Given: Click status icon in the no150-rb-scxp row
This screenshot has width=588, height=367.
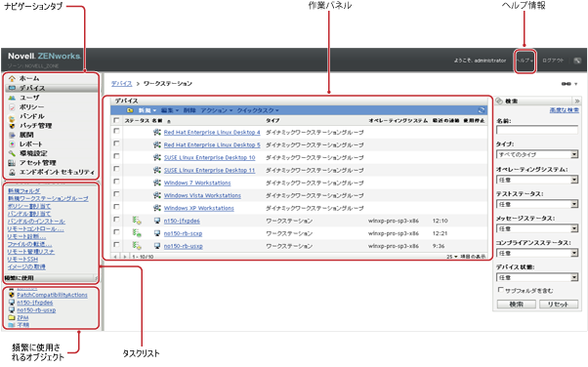Looking at the screenshot, I should pos(137,233).
